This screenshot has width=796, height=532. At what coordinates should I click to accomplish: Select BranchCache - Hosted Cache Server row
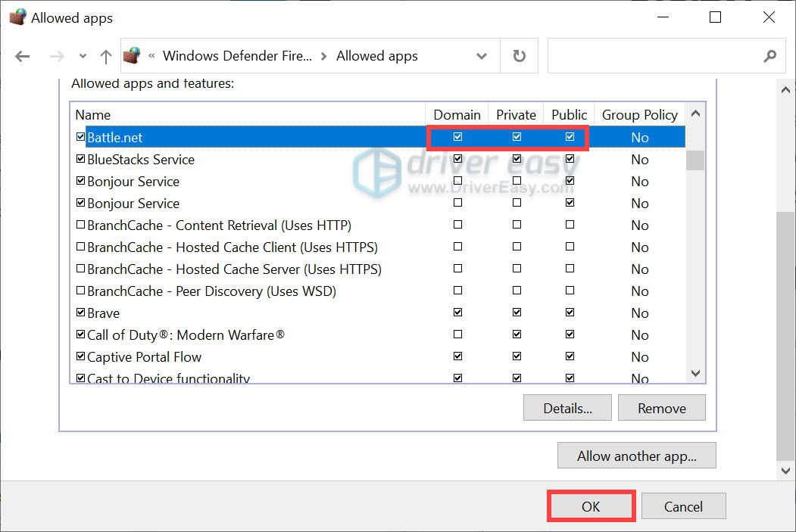click(379, 269)
